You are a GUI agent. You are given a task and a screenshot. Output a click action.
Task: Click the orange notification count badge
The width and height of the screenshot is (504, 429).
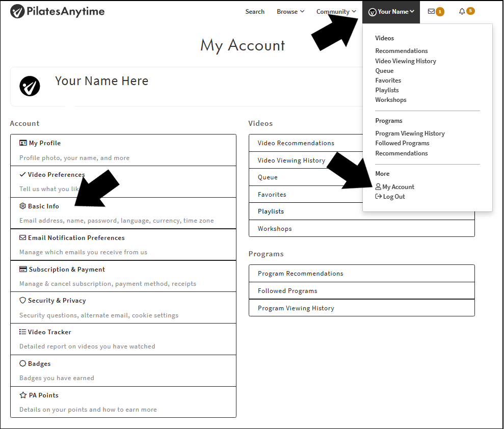coord(470,11)
